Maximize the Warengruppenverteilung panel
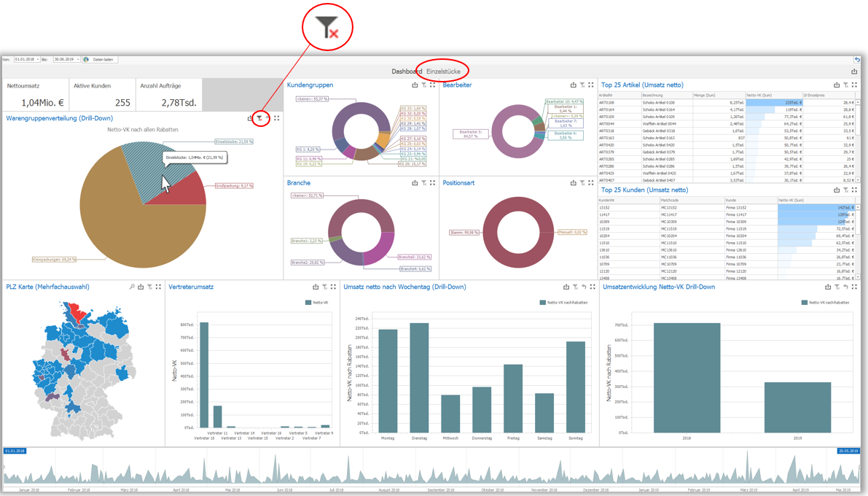The width and height of the screenshot is (868, 496). point(277,118)
